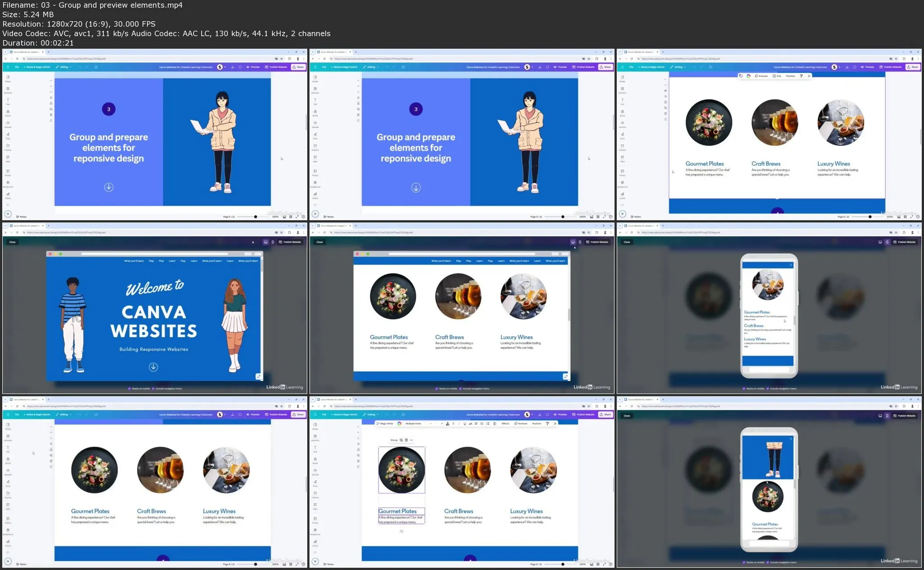
Task: In the eighth frame, click the duplicate icon beside Group
Action: (x=401, y=440)
